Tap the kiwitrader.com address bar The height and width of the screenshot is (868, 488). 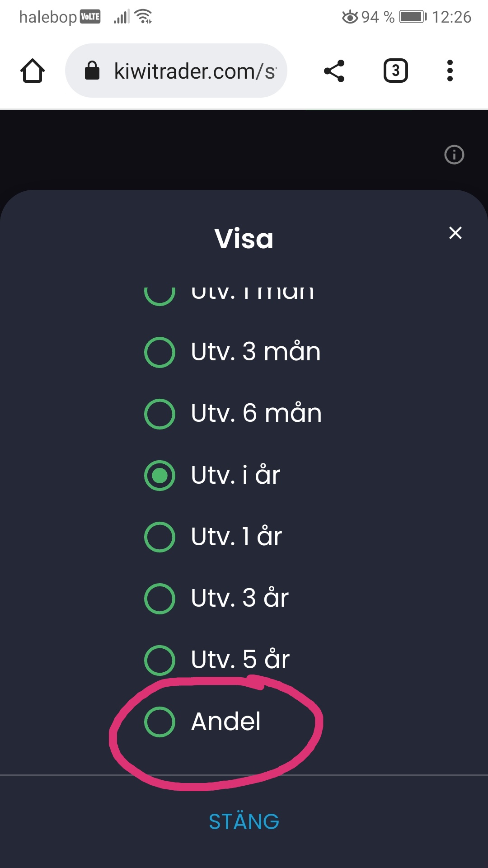tap(194, 71)
